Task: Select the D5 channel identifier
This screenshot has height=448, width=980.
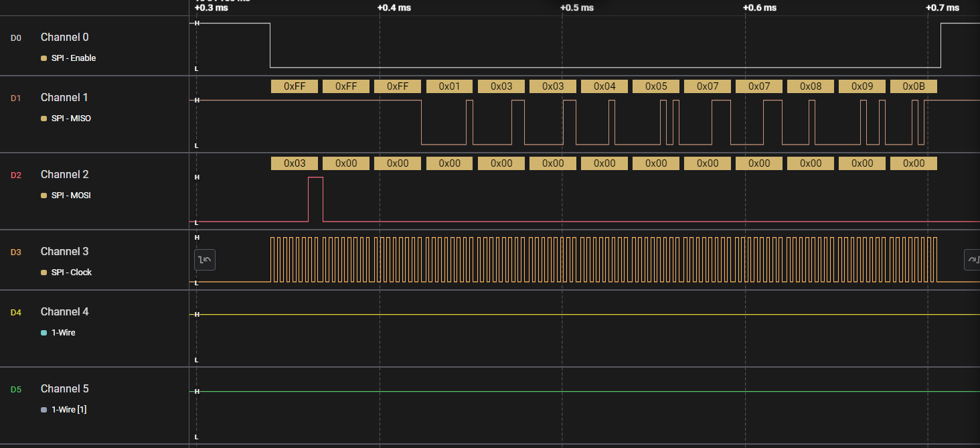Action: (16, 390)
